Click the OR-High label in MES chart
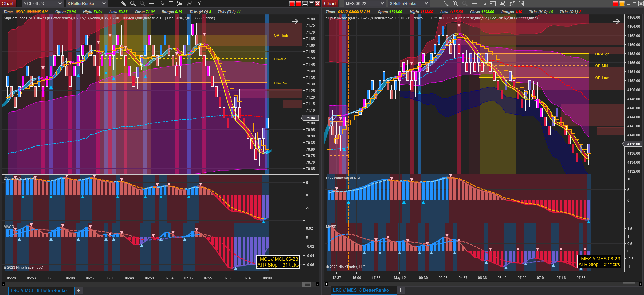The image size is (644, 295). [602, 54]
